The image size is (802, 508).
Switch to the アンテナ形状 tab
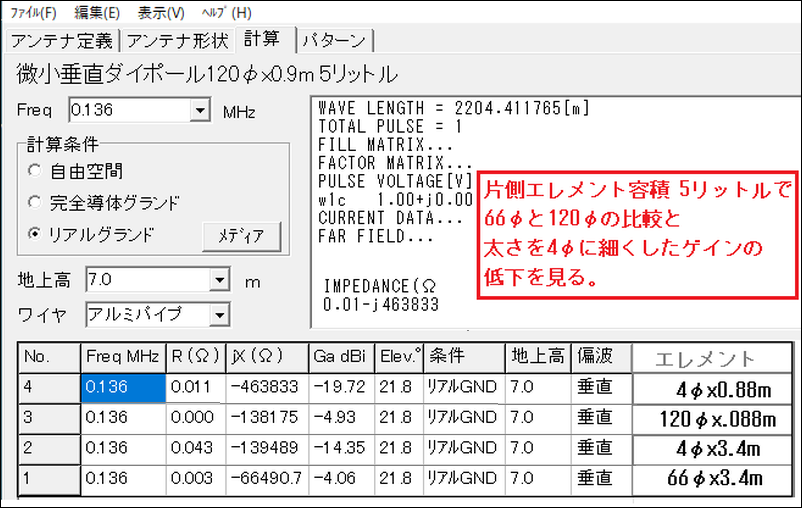coord(180,40)
